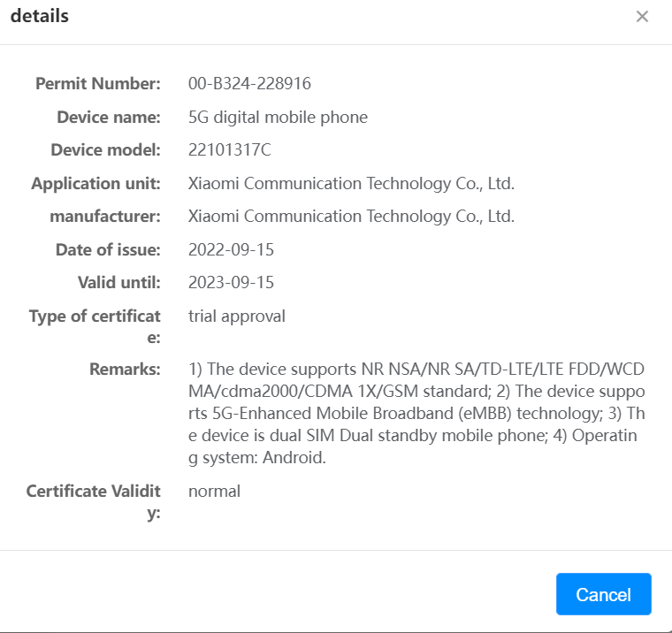
Task: Click the Date of issue label
Action: click(x=108, y=249)
